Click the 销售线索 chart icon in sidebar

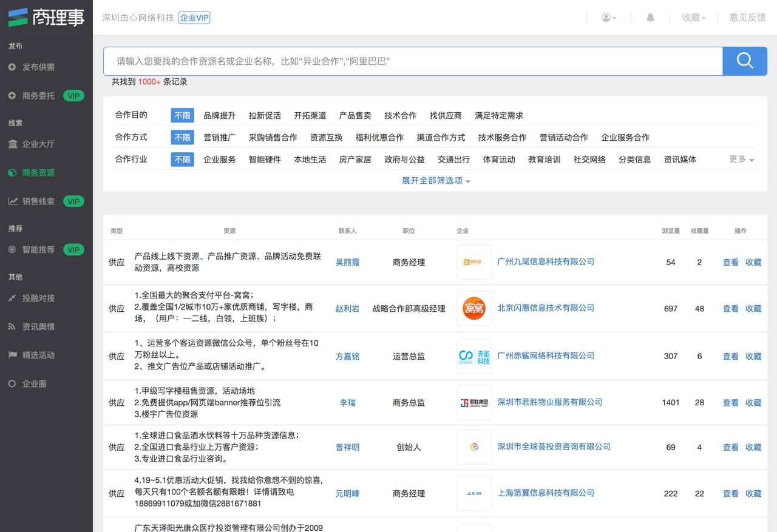pos(12,201)
